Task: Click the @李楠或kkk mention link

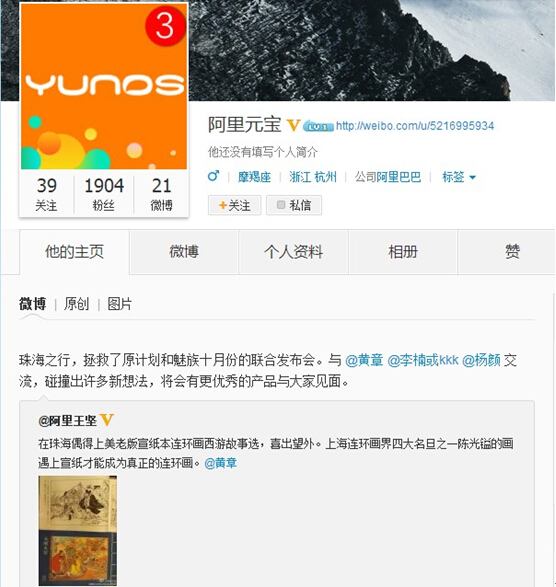Action: pos(423,360)
